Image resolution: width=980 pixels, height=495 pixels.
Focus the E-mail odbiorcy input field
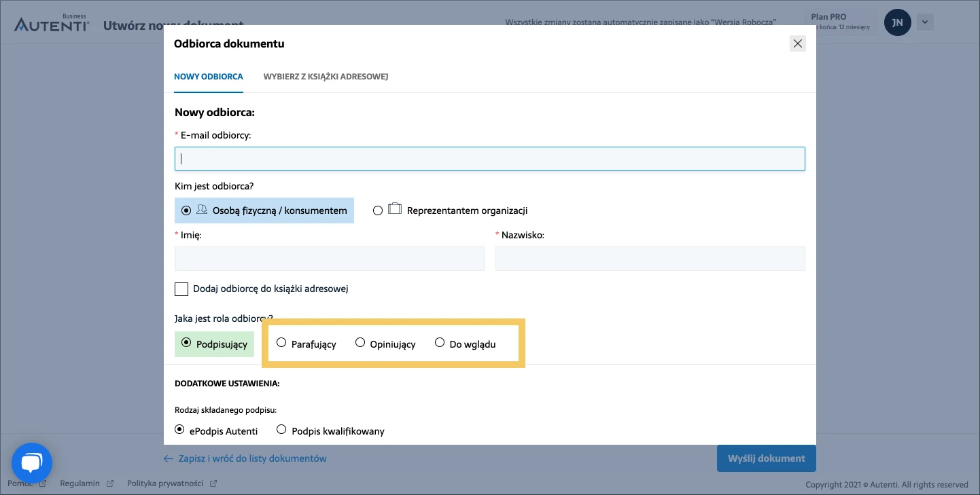point(490,159)
